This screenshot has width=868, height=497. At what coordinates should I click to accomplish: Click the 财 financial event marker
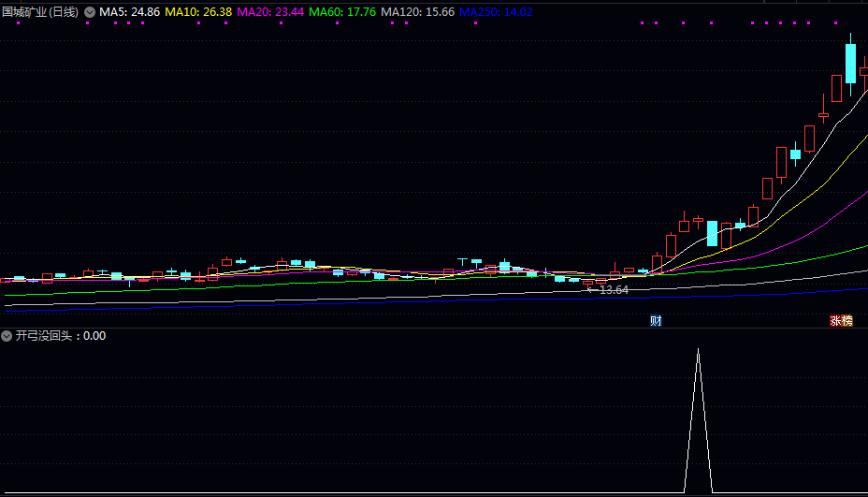pos(656,321)
